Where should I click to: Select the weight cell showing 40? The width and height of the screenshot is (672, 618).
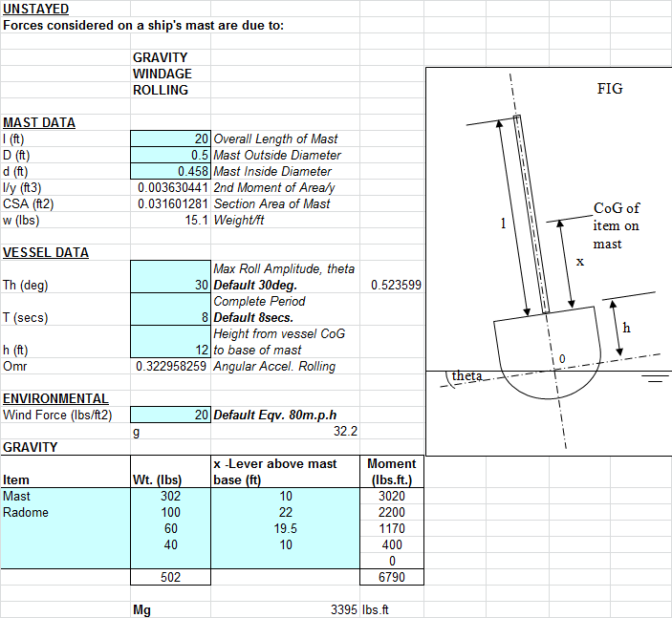170,544
